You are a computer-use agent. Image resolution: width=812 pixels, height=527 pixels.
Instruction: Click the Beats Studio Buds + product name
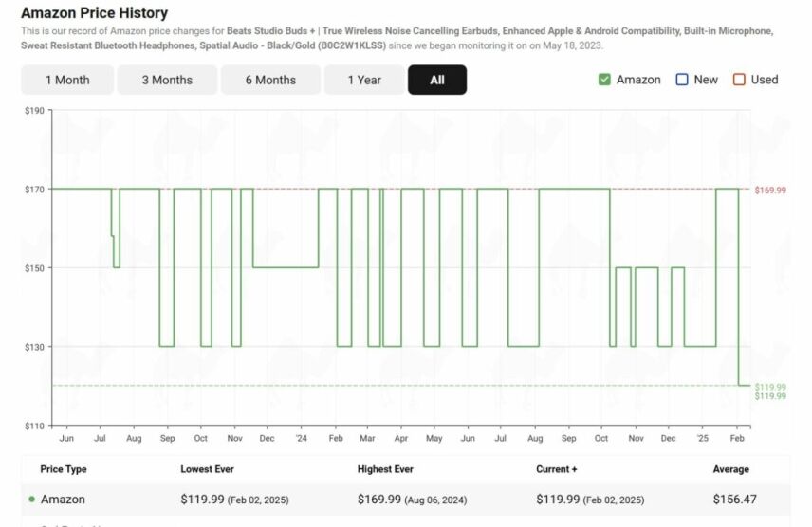pyautogui.click(x=271, y=31)
